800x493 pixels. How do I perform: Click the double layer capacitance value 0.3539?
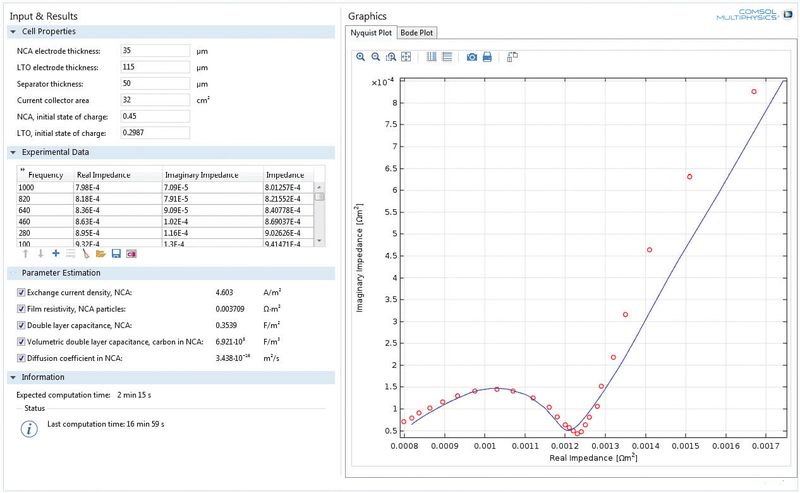tap(226, 325)
